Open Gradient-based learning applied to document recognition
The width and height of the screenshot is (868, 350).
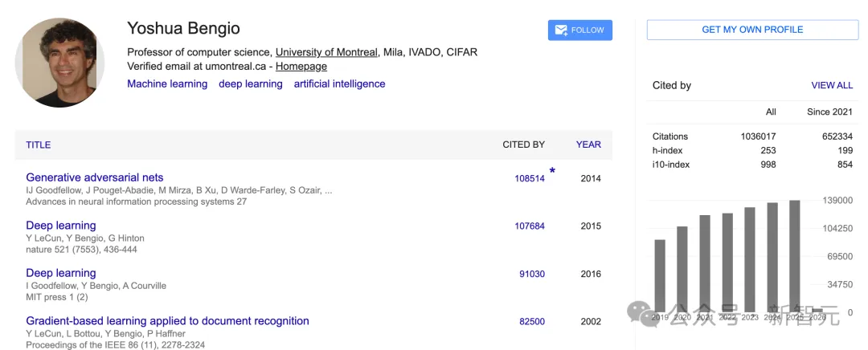point(167,321)
